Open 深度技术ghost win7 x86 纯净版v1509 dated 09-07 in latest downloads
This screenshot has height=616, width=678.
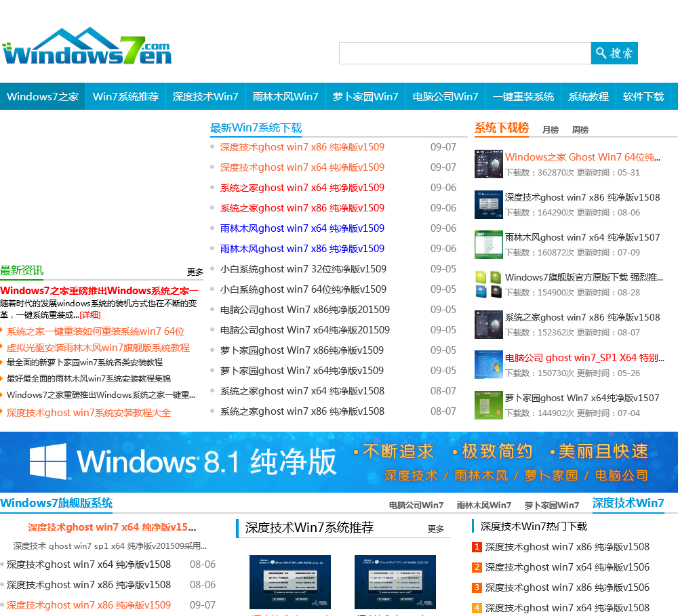[302, 147]
